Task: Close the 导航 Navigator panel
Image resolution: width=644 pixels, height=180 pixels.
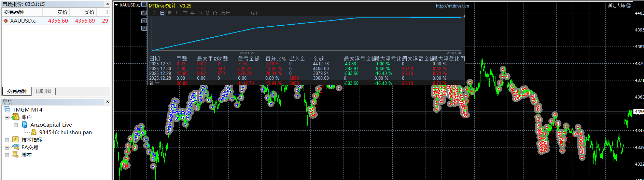Action: pos(108,102)
